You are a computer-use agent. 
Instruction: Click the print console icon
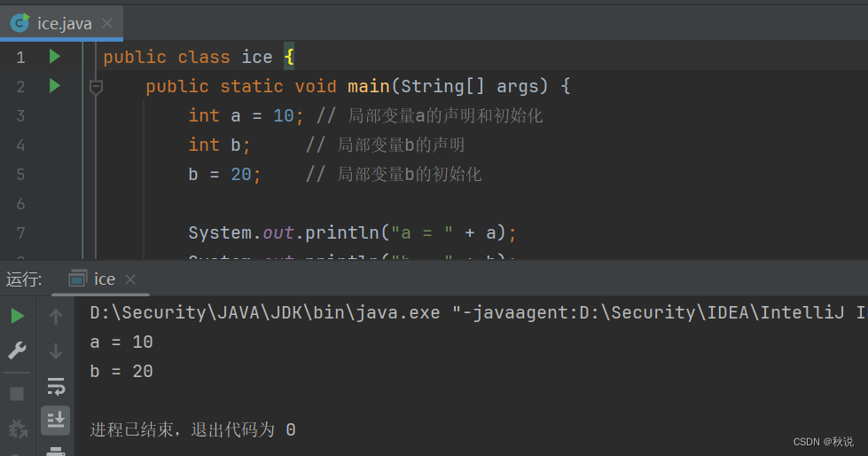coord(56,451)
